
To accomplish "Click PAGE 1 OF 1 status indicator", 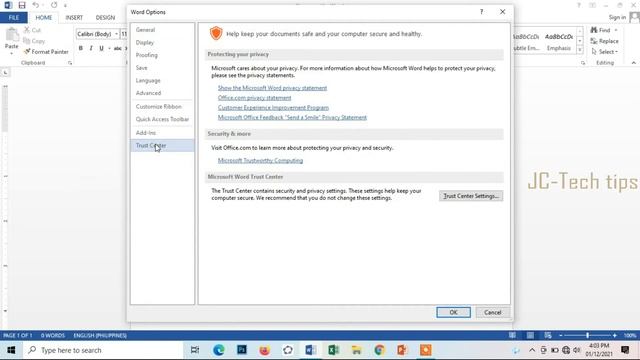I will pyautogui.click(x=18, y=336).
